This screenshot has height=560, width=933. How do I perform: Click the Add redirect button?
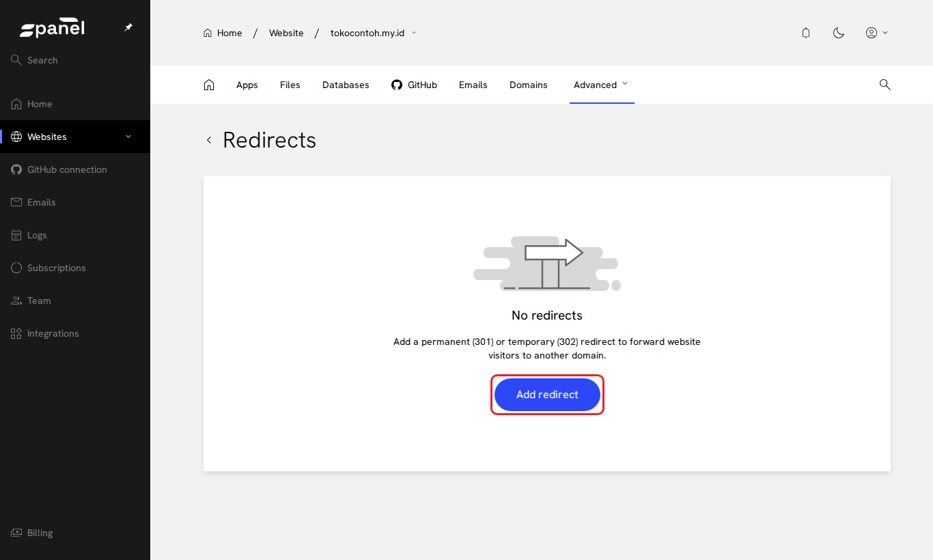[x=547, y=395]
